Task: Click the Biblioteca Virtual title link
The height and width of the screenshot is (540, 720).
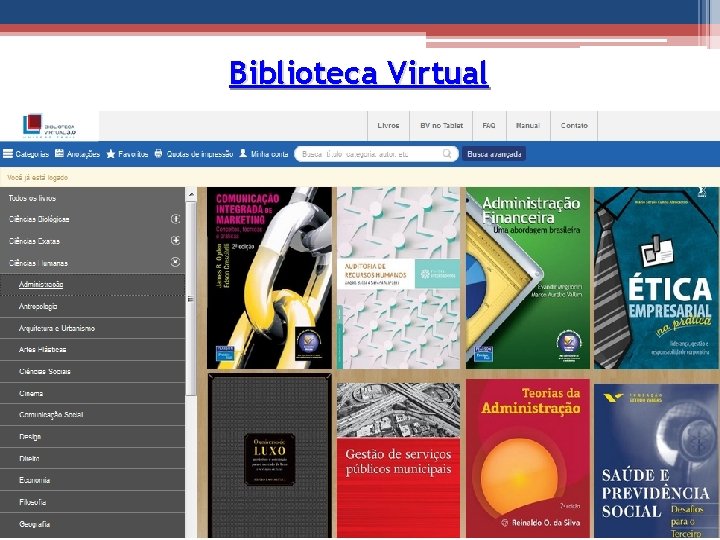Action: [359, 73]
